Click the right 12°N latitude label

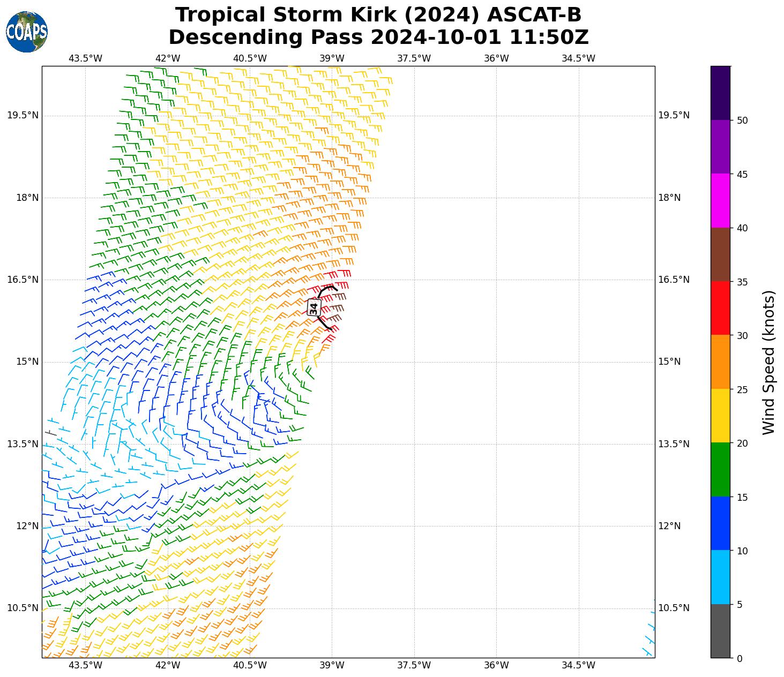point(669,526)
